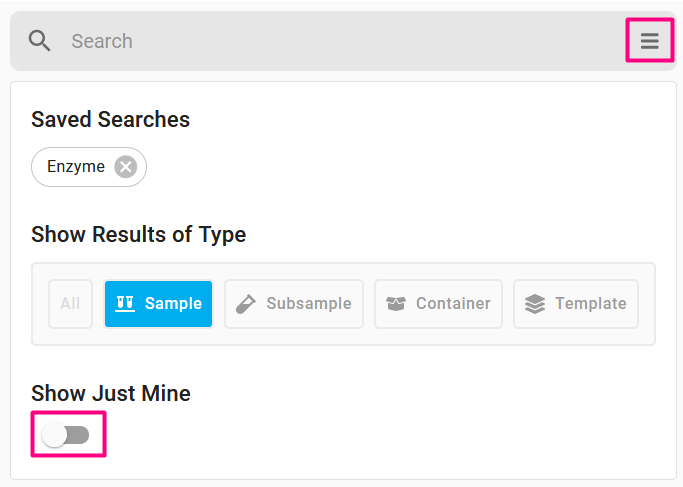Switch results to the Template label
This screenshot has width=683, height=487.
[x=591, y=304]
